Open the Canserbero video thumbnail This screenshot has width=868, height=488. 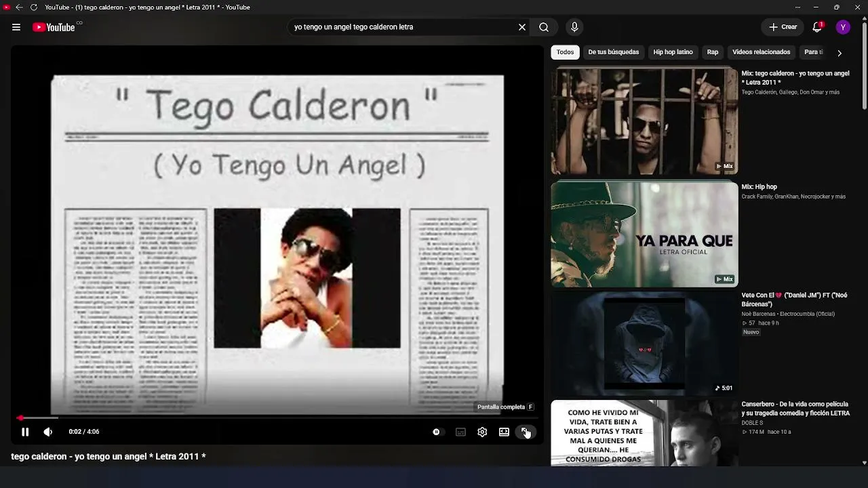click(x=644, y=433)
